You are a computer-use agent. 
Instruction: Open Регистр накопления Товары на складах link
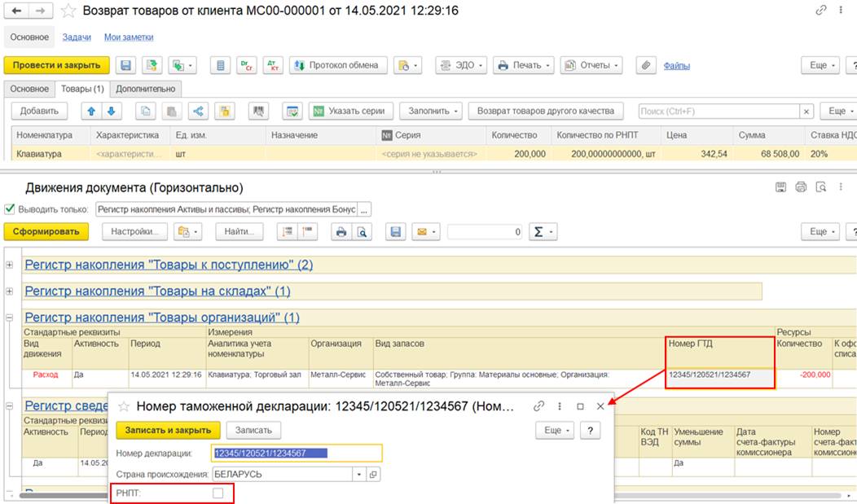pos(157,291)
